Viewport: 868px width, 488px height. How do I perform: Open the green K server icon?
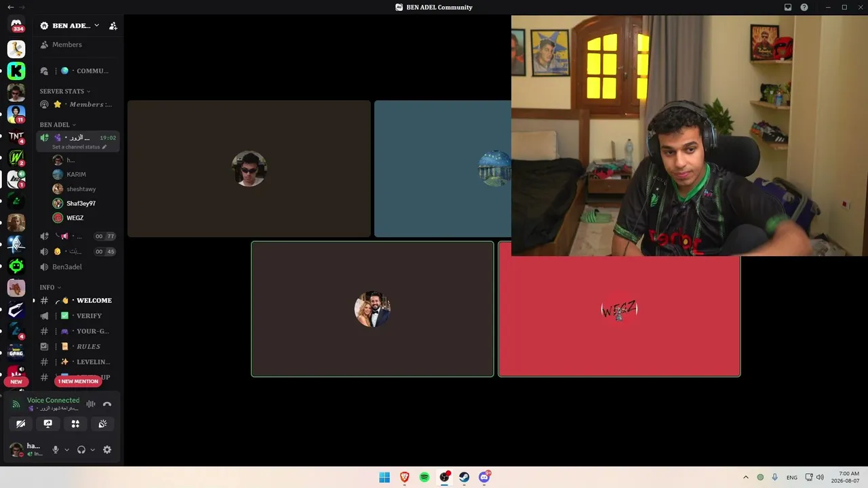coord(16,70)
